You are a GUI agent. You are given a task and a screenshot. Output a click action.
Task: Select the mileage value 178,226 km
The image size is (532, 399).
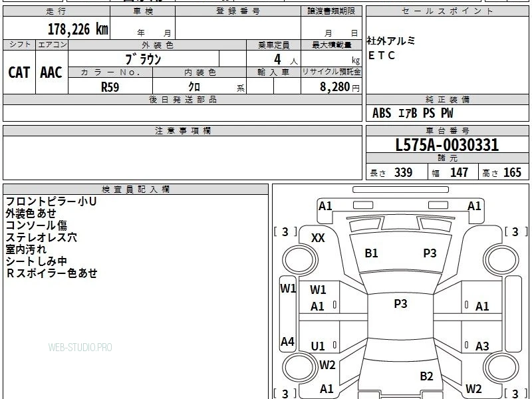78,29
